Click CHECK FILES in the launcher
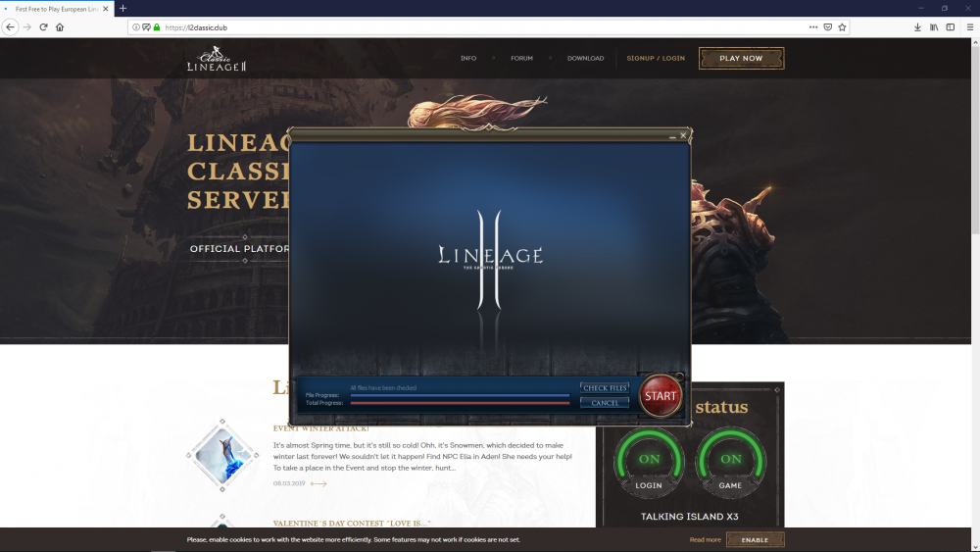The width and height of the screenshot is (980, 552). (x=605, y=387)
